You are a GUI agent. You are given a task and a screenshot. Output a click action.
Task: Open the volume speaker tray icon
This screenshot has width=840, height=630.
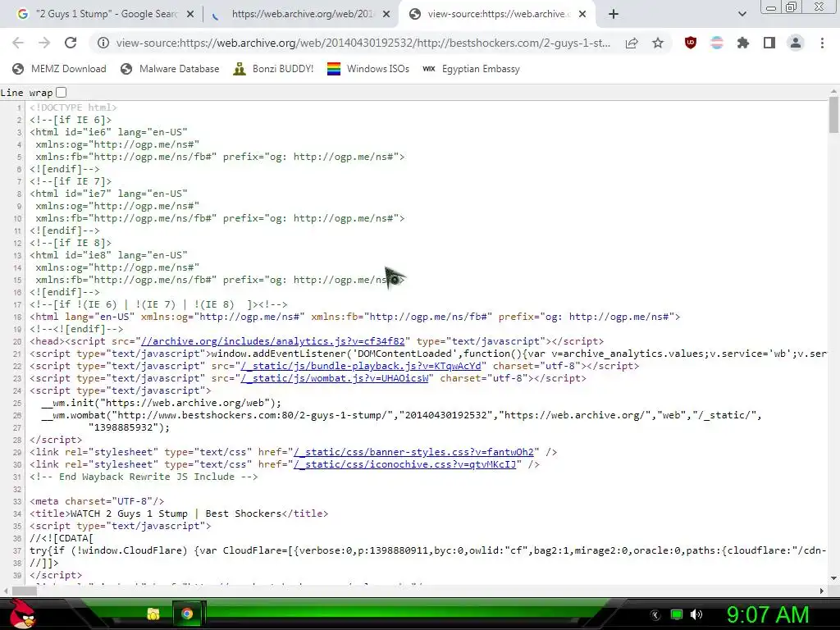(x=696, y=614)
